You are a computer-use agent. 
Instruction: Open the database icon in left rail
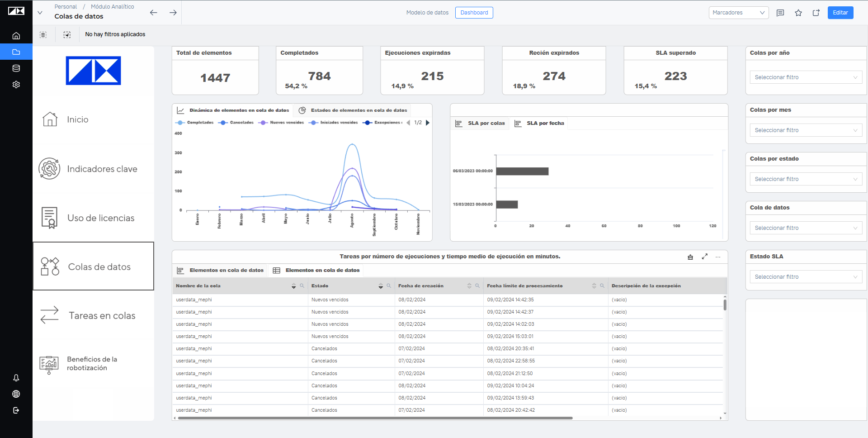click(x=16, y=68)
